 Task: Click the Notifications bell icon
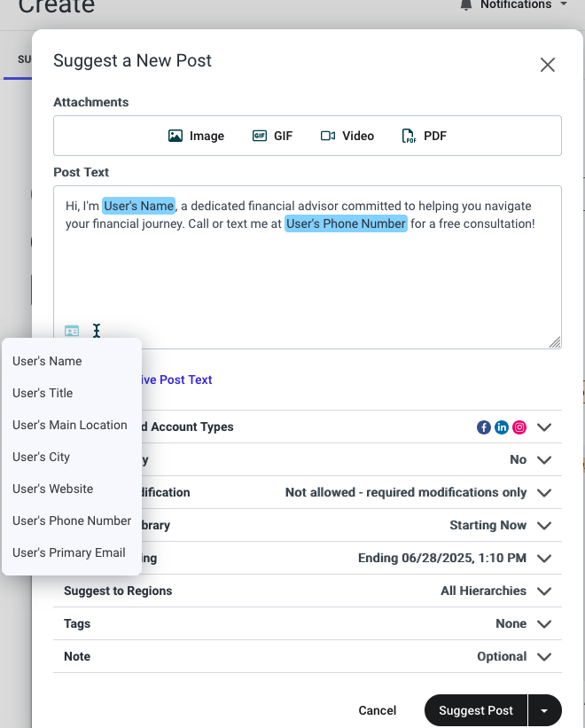(x=465, y=4)
